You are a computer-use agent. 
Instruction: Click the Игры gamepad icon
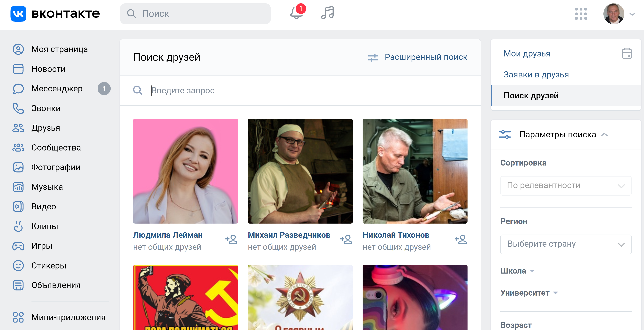point(18,246)
